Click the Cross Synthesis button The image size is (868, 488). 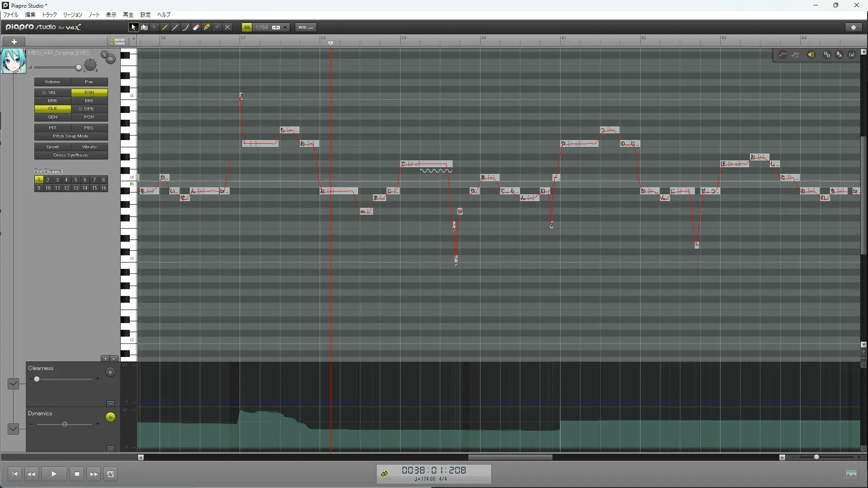tap(71, 155)
